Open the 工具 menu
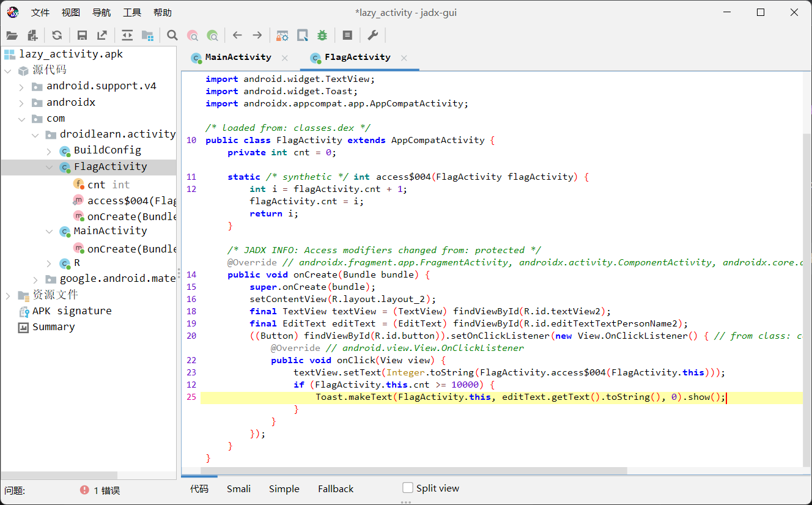The width and height of the screenshot is (812, 505). click(x=132, y=12)
